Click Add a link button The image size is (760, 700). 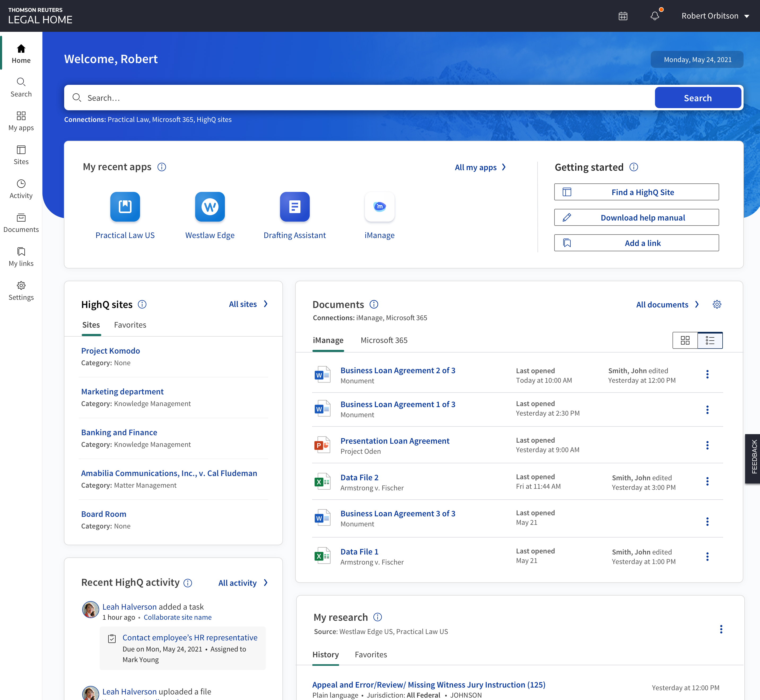pos(636,243)
